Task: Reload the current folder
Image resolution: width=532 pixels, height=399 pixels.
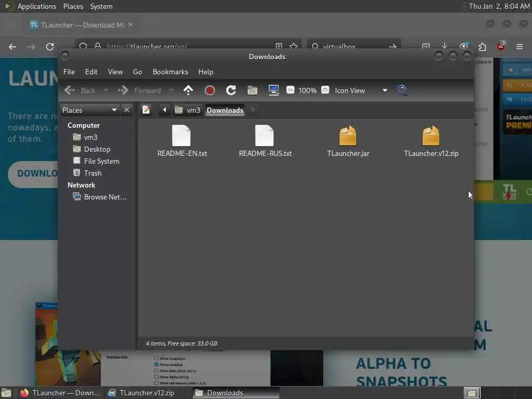Action: pyautogui.click(x=231, y=90)
